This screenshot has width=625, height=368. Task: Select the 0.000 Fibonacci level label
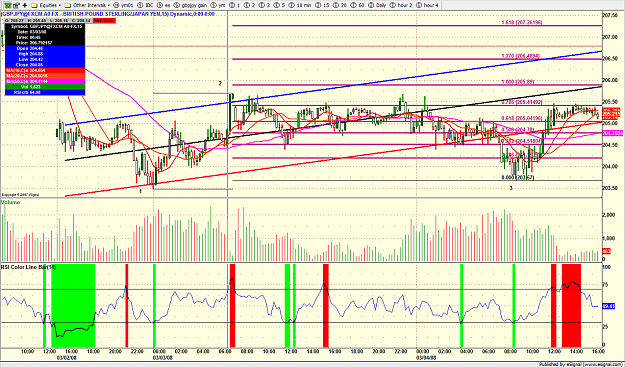[517, 177]
